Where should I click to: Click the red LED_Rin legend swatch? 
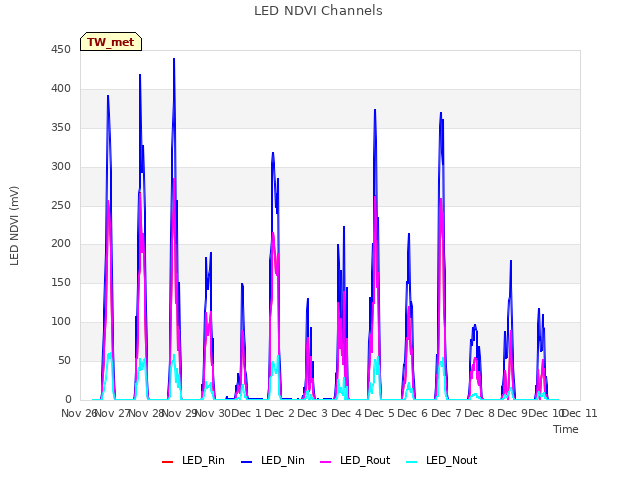(167, 462)
